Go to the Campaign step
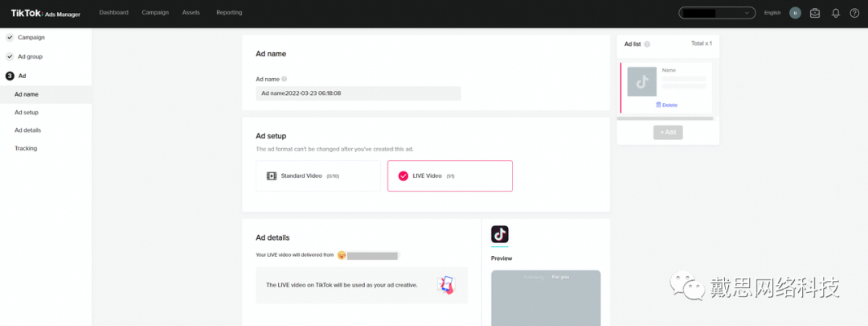 tap(31, 37)
